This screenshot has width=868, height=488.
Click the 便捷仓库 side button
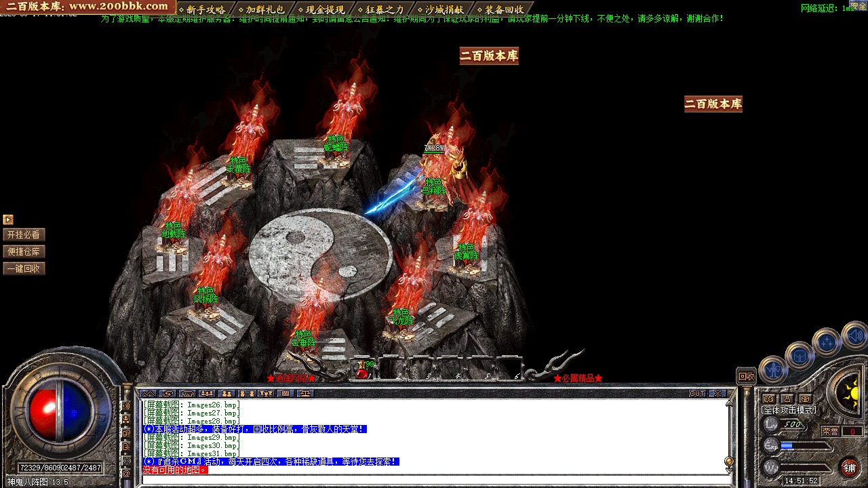click(24, 251)
